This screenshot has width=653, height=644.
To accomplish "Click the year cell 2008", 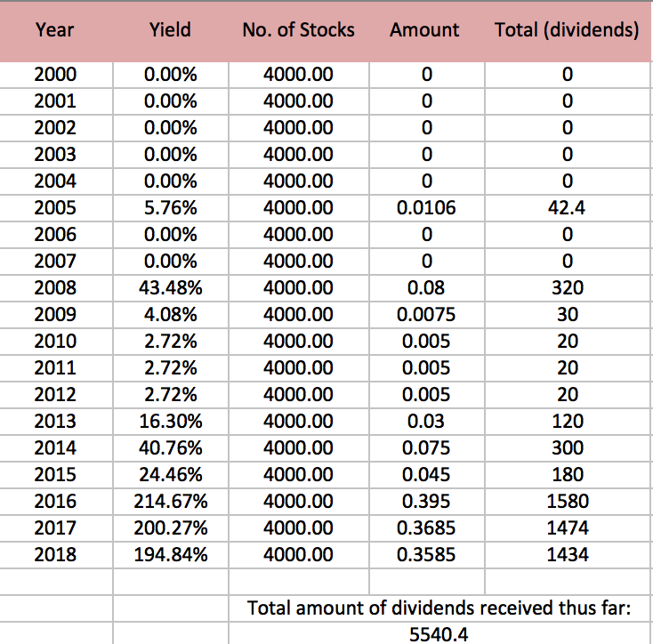I will 55,287.
